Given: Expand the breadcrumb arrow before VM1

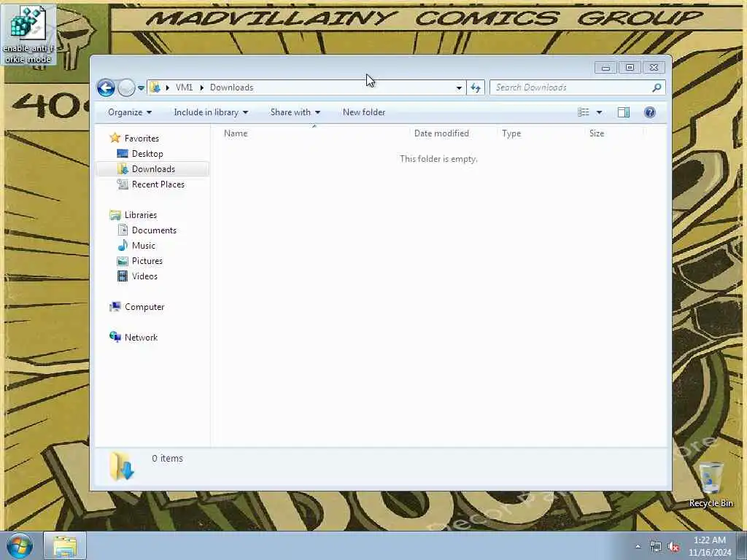Looking at the screenshot, I should click(167, 87).
